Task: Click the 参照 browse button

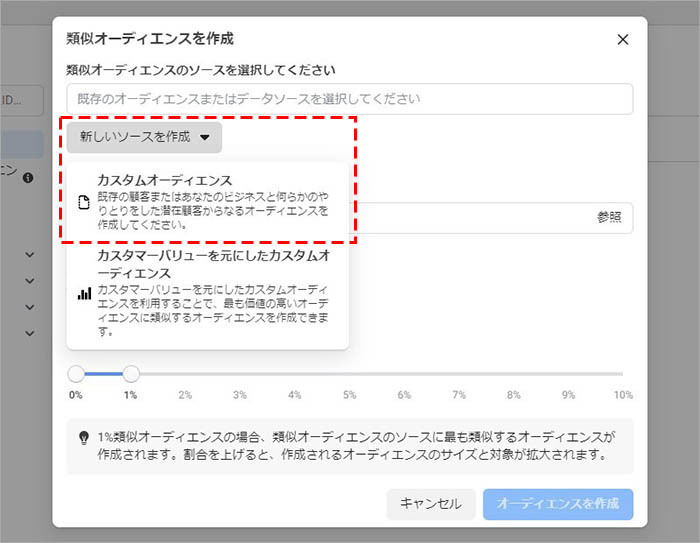Action: point(608,217)
